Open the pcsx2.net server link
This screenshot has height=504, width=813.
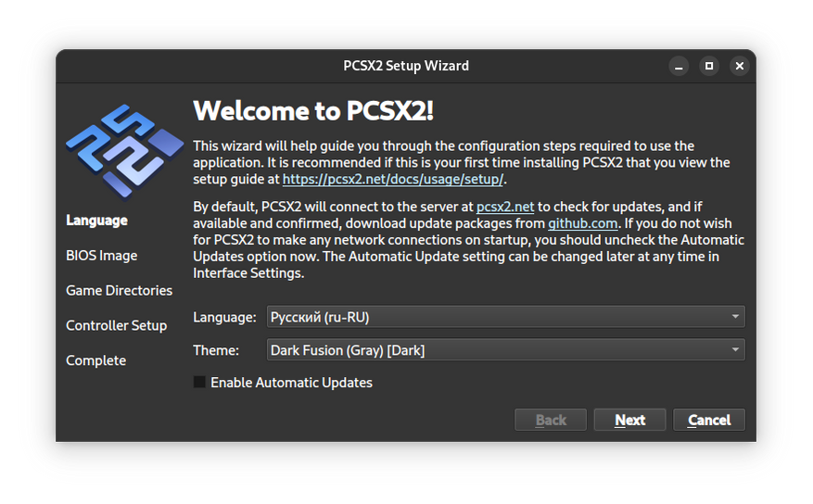point(505,207)
